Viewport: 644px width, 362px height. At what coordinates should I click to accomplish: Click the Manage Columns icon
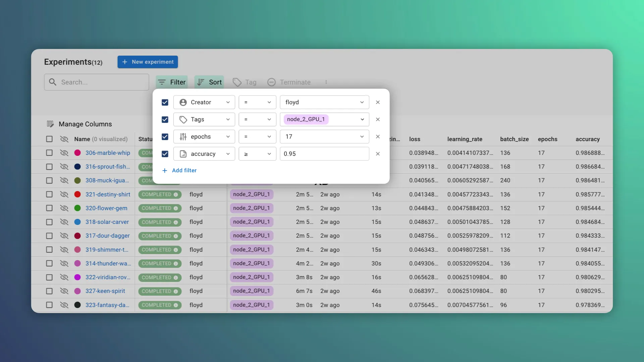50,124
